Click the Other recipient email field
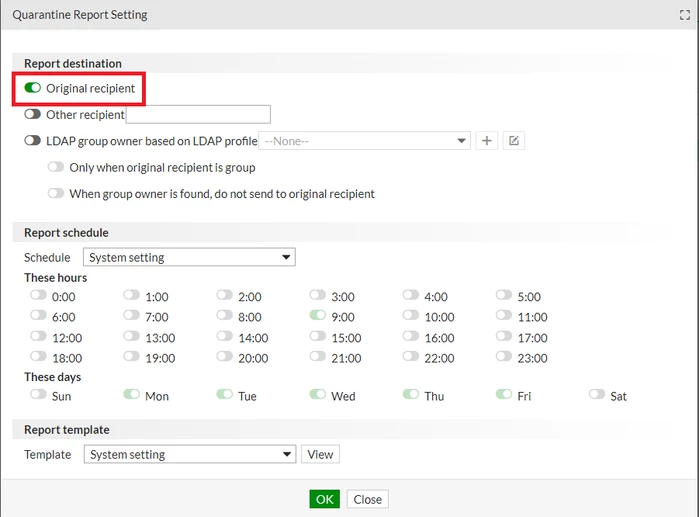The image size is (699, 517). (198, 114)
